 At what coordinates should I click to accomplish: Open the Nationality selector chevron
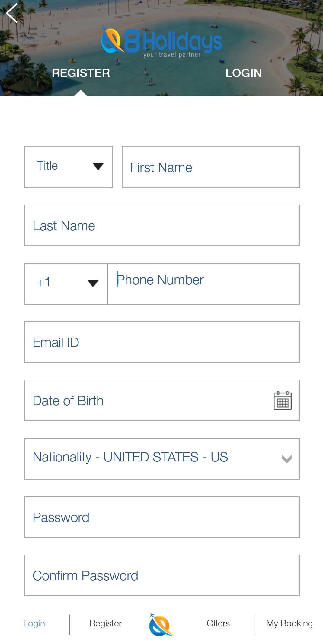[x=286, y=459]
